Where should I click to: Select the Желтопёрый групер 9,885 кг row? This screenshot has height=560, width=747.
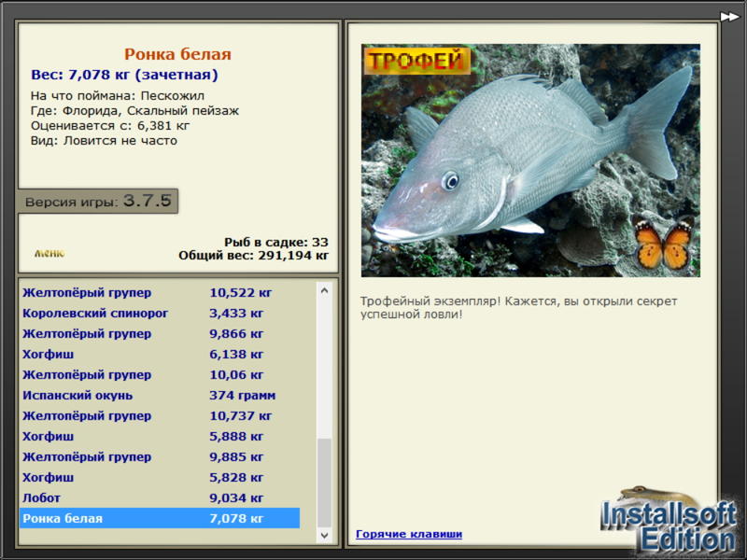coord(160,456)
